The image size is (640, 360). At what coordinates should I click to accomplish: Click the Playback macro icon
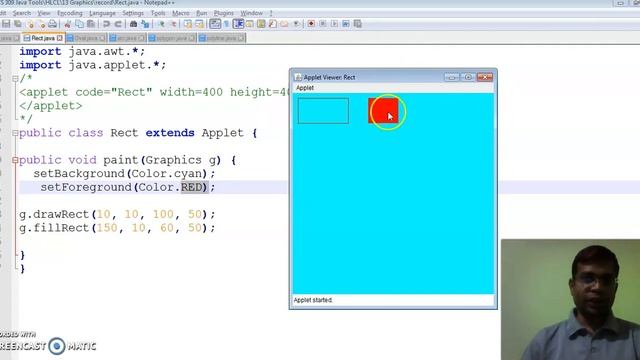(334, 24)
